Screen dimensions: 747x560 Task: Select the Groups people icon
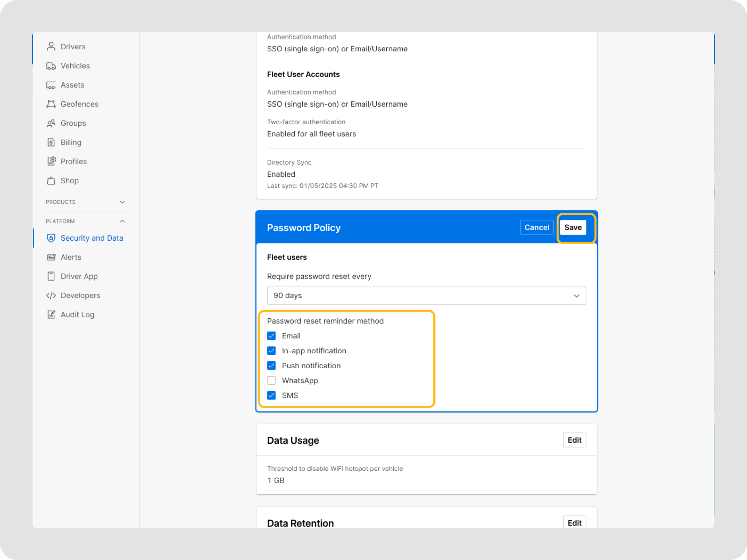click(51, 123)
